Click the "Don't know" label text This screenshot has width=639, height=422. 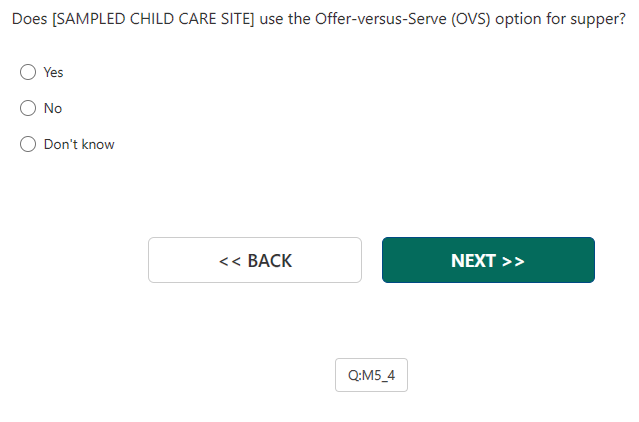pos(79,144)
